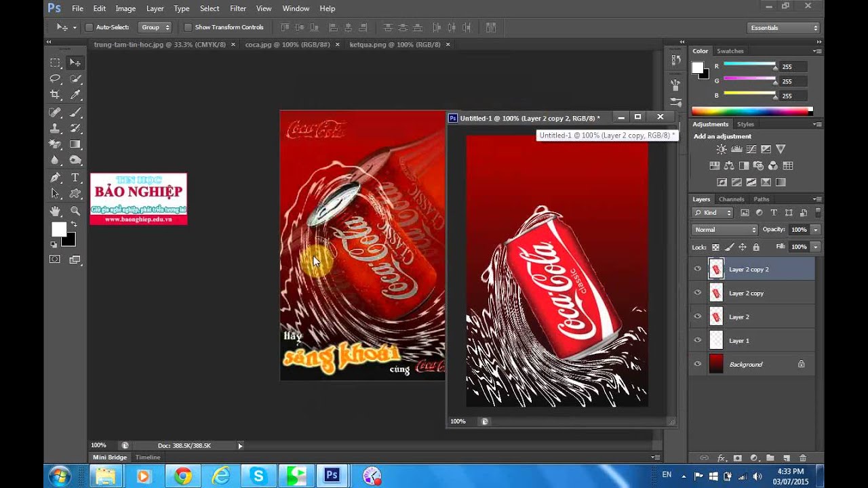Select the Layer 2 copy layer thumbnail
The height and width of the screenshot is (488, 868).
click(716, 293)
